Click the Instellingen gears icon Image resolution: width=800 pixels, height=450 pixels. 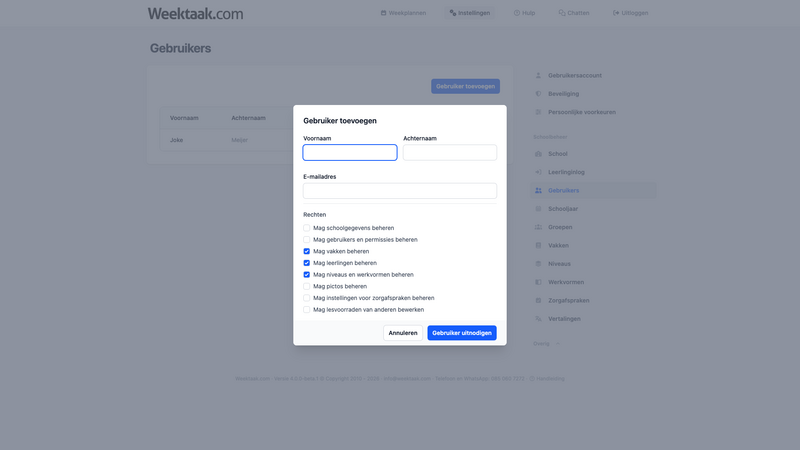(x=453, y=13)
